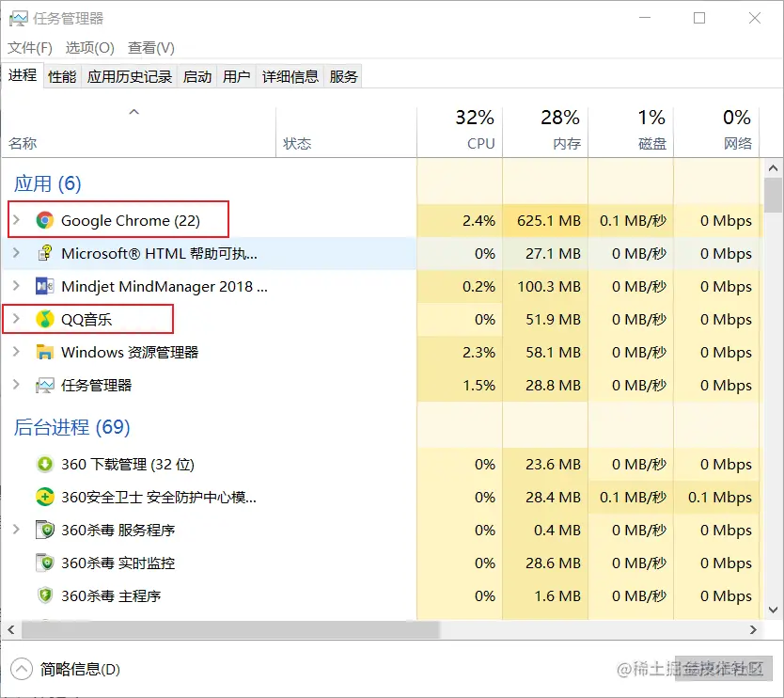Sort by the 名称 column header
The width and height of the screenshot is (784, 698).
(x=138, y=132)
